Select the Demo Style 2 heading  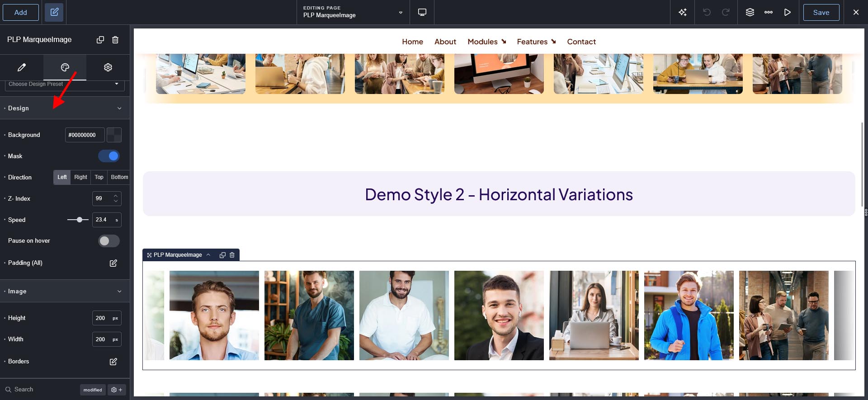point(499,195)
